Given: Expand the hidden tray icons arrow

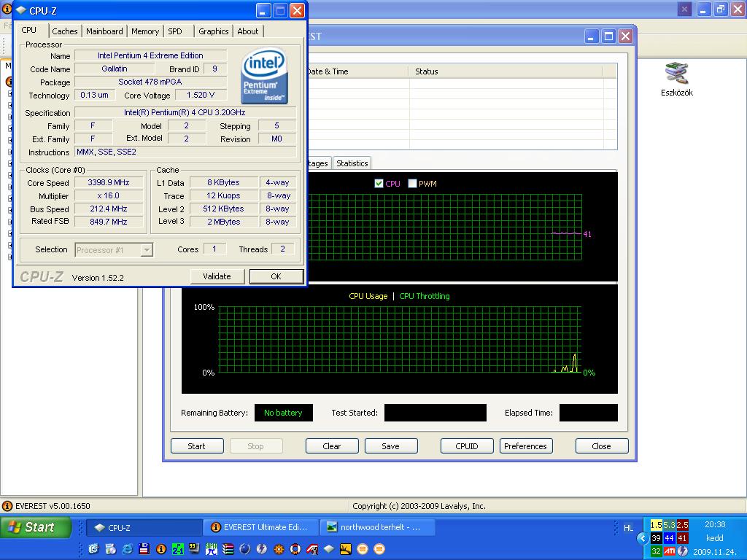Looking at the screenshot, I should pyautogui.click(x=642, y=538).
